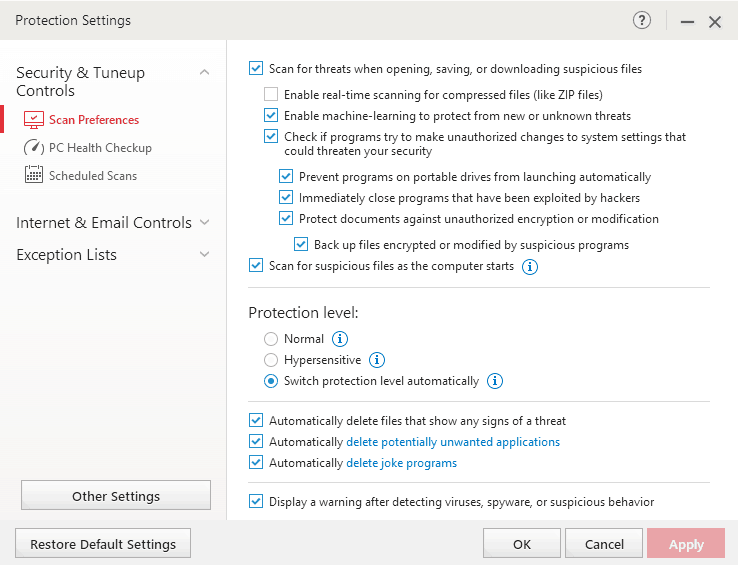Viewport: 738px width, 565px height.
Task: Toggle scan for suspicious files at startup
Action: (256, 266)
